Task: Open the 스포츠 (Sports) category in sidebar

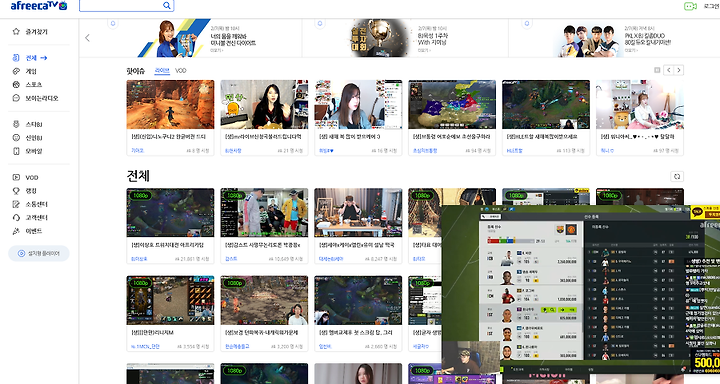Action: click(x=27, y=85)
